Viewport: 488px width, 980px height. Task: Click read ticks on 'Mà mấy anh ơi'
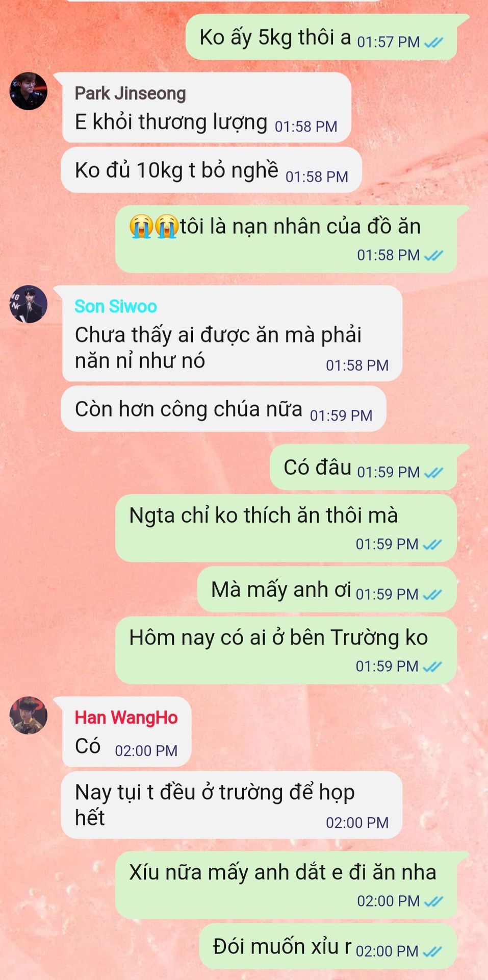(x=432, y=595)
